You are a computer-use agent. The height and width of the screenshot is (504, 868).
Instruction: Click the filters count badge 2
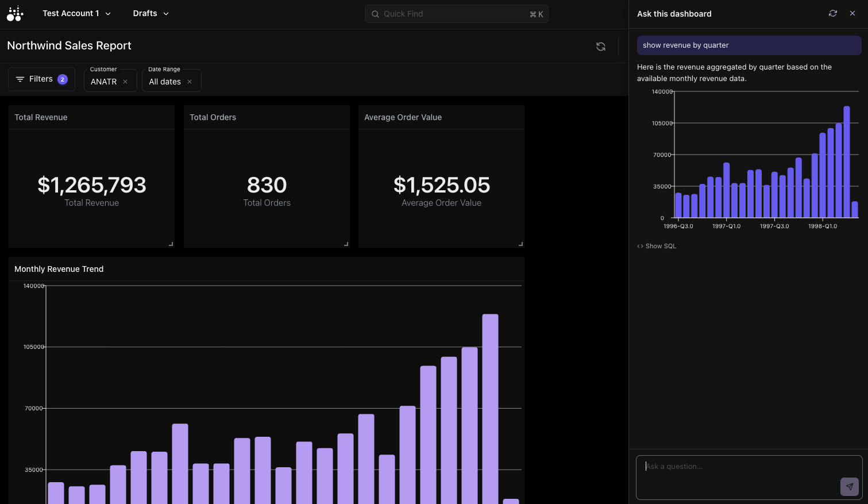[x=63, y=79]
